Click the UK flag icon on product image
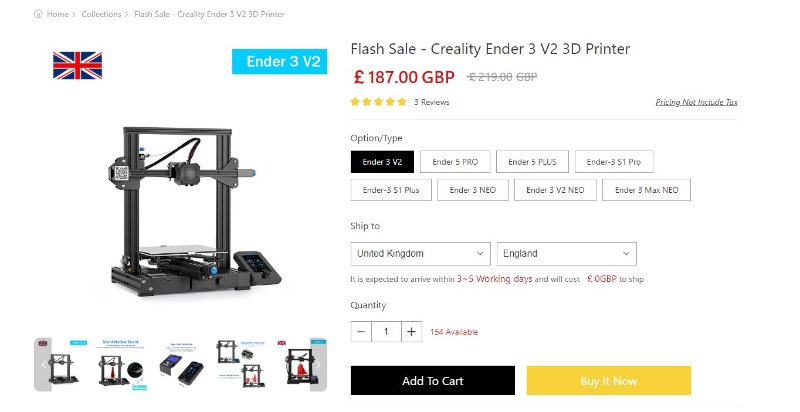The image size is (800, 412). 78,65
